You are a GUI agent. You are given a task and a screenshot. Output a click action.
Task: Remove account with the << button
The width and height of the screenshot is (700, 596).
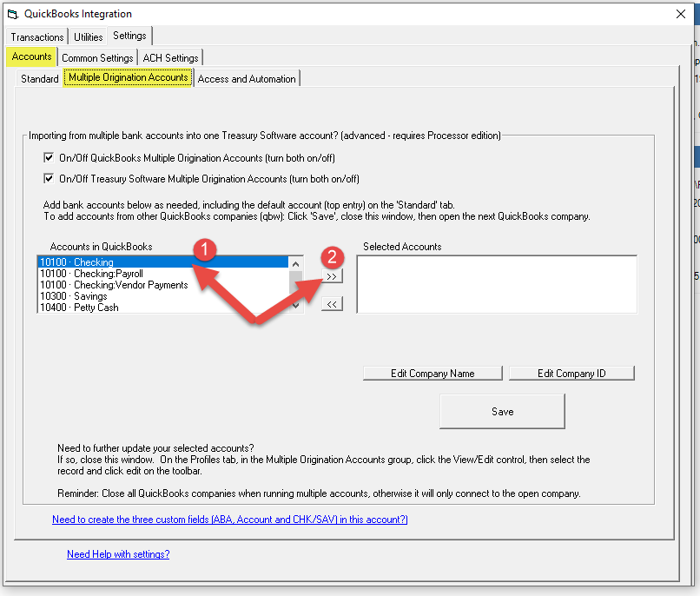coord(332,304)
